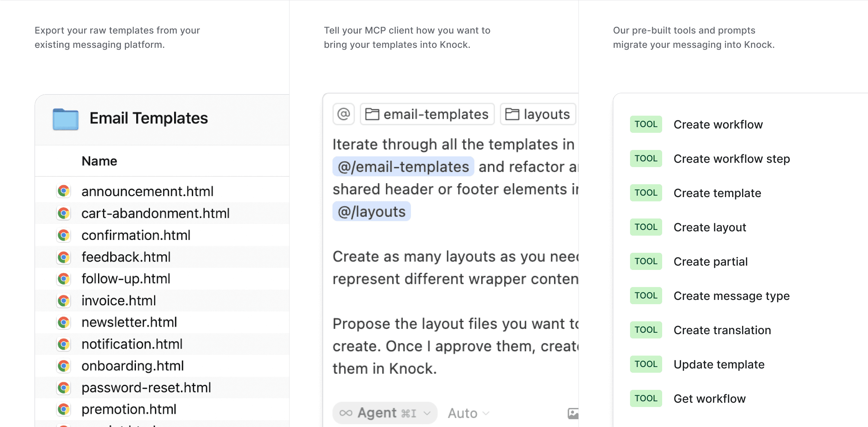Select the layouts folder chip
The image size is (868, 427).
click(538, 114)
